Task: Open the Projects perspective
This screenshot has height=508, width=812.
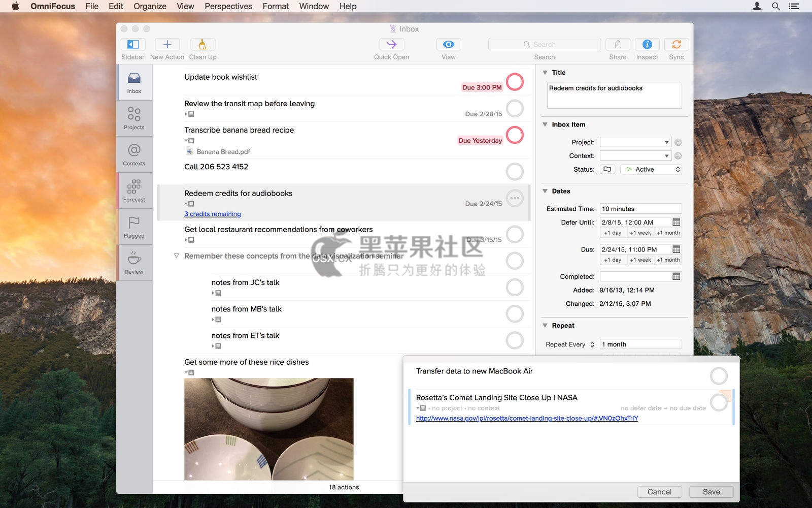Action: 134,118
